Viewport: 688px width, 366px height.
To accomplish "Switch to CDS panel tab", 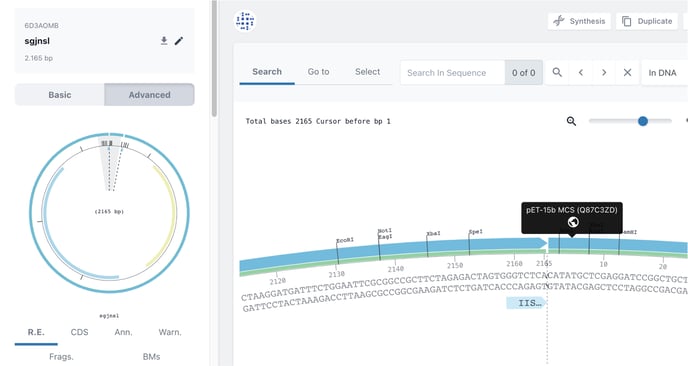I will 79,332.
